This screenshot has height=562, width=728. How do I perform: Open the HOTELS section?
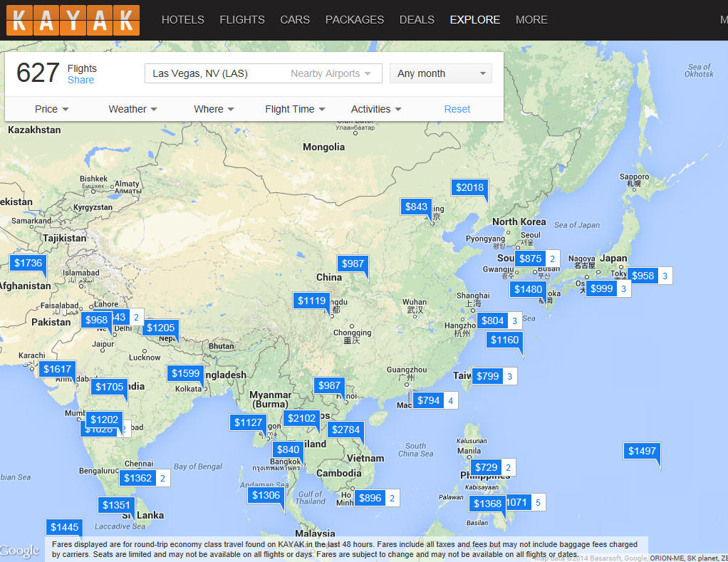pos(183,20)
